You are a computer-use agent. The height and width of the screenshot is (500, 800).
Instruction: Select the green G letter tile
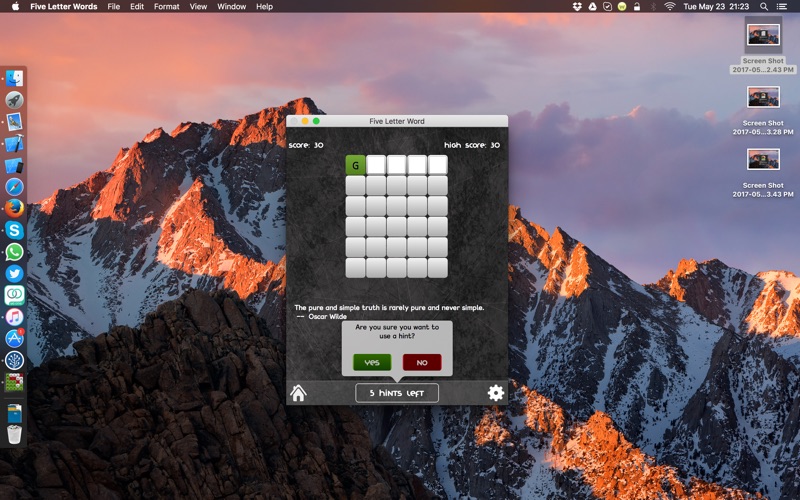click(x=356, y=165)
